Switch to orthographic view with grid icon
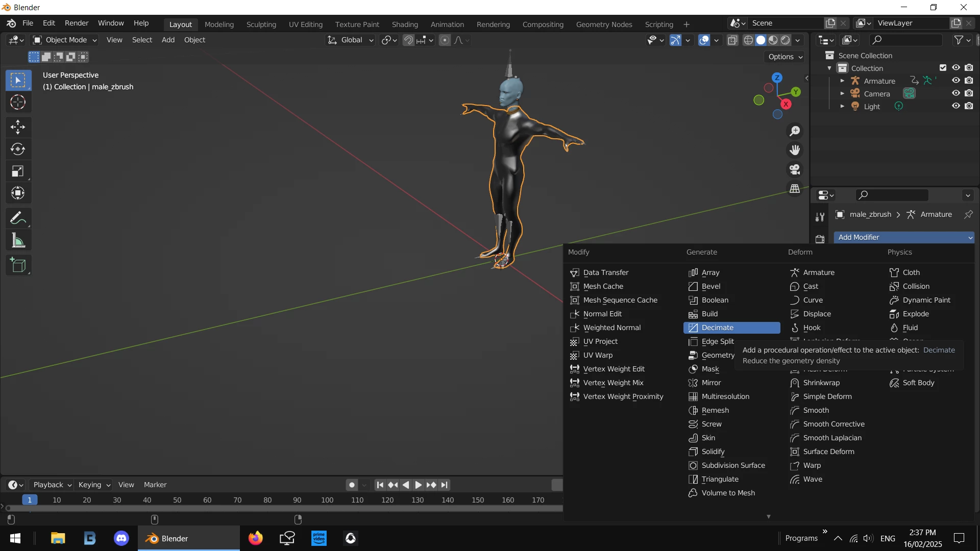Viewport: 980px width, 551px height. click(x=795, y=189)
